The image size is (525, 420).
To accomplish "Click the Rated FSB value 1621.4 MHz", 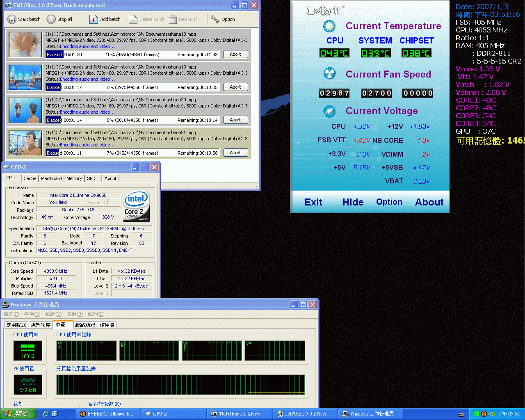I will (56, 293).
